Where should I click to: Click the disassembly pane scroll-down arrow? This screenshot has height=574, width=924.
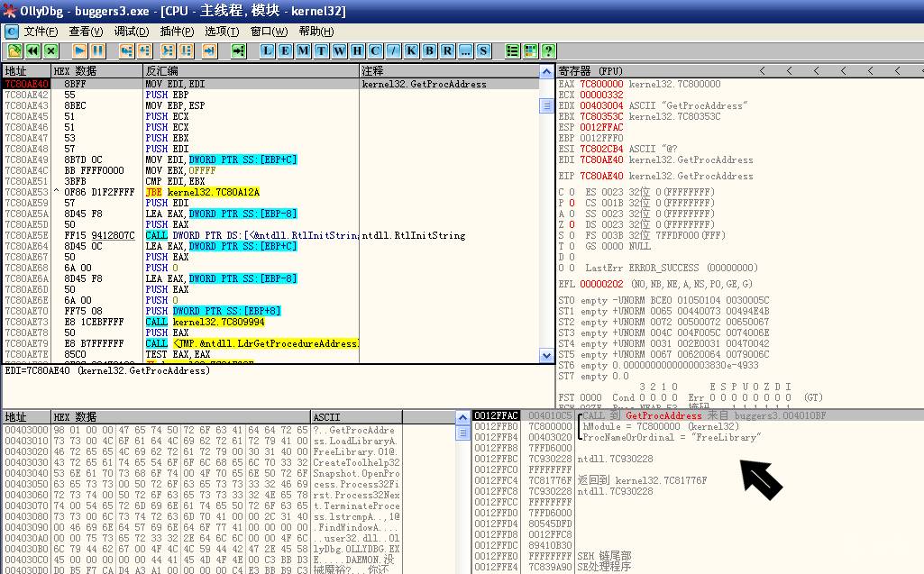[546, 355]
